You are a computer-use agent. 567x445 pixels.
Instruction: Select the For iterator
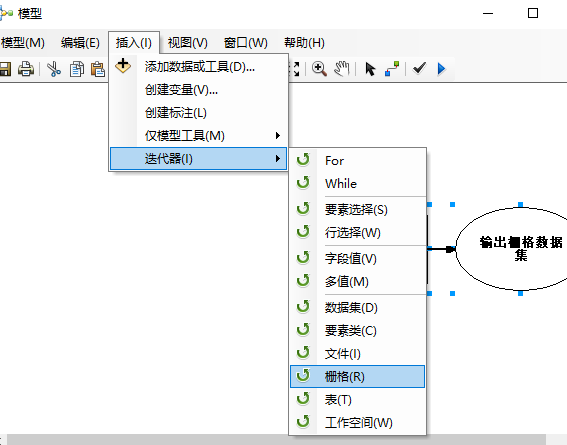pyautogui.click(x=357, y=161)
